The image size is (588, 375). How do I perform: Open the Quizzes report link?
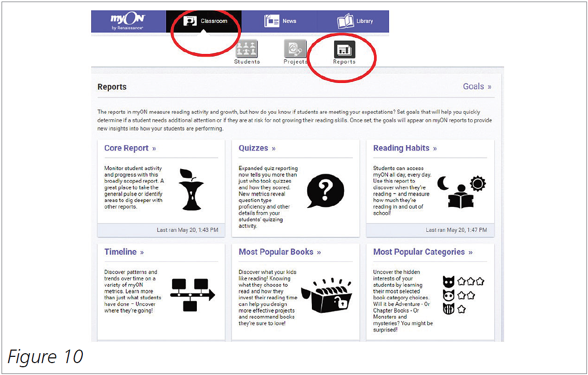coord(257,148)
